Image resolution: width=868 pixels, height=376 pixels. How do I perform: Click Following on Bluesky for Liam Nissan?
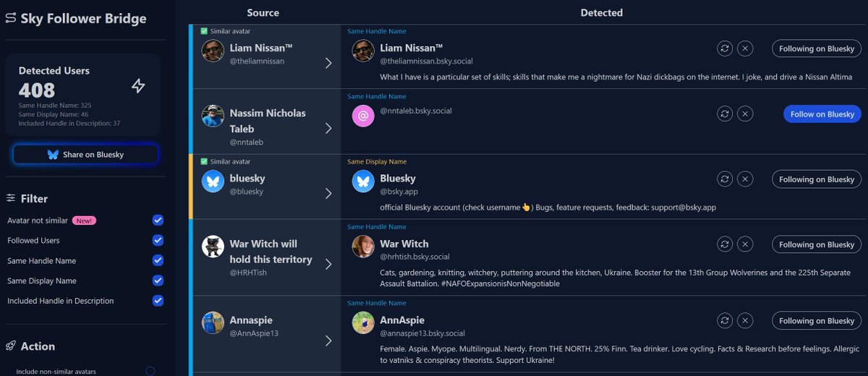(x=817, y=48)
